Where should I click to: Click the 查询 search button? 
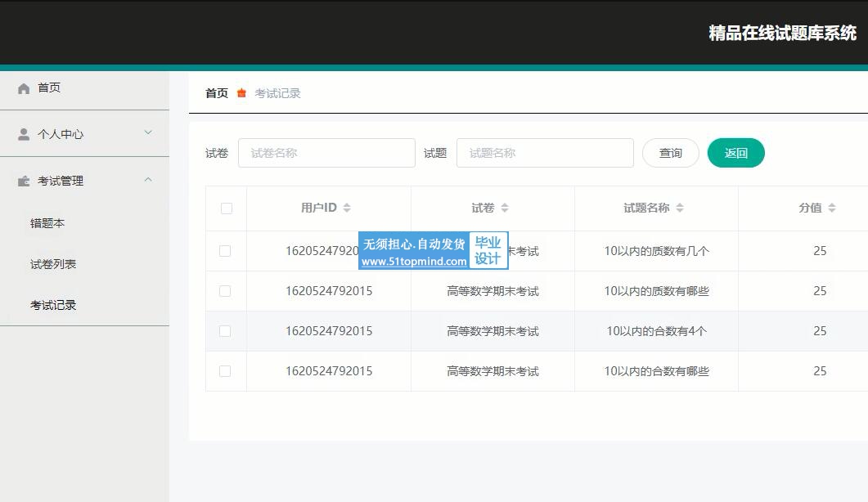pyautogui.click(x=670, y=153)
